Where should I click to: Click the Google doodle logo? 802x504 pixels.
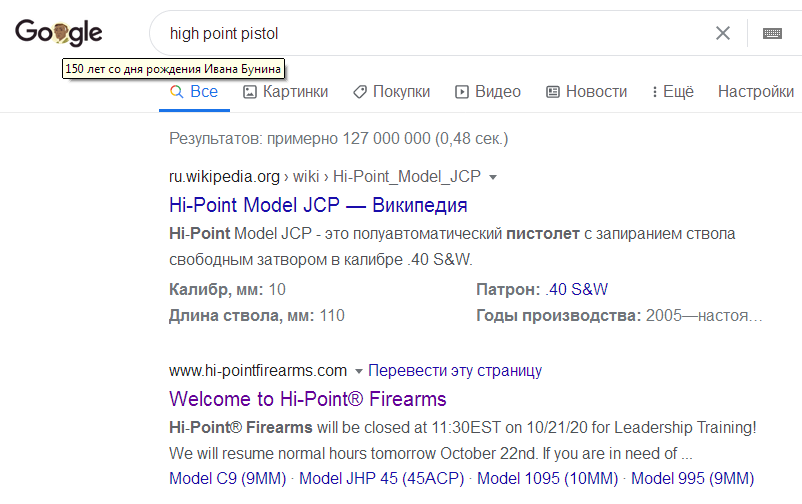point(58,33)
